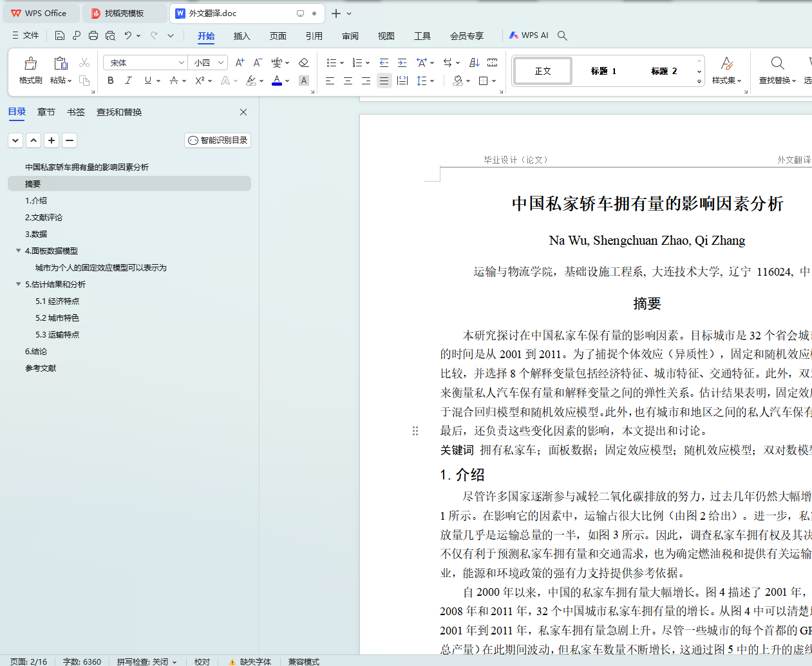Toggle italic formatting
The image size is (812, 666).
pyautogui.click(x=128, y=81)
